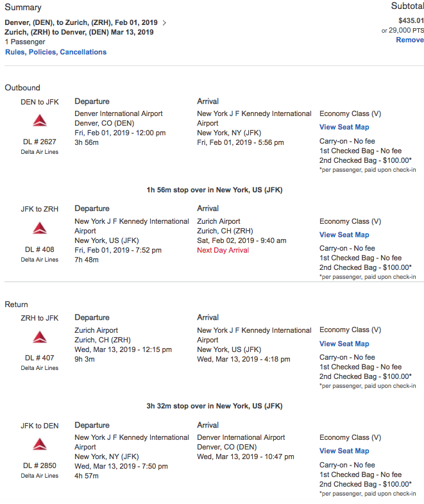View Seat Map for DEN to JFK

pyautogui.click(x=344, y=127)
